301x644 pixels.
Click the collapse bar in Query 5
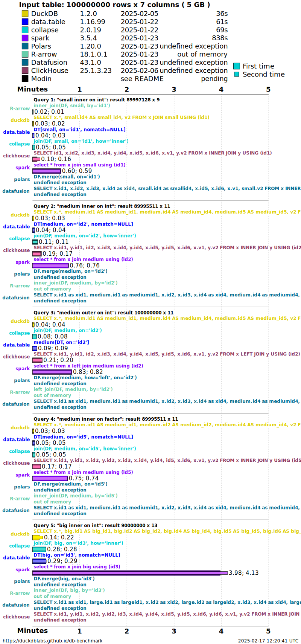39,549
